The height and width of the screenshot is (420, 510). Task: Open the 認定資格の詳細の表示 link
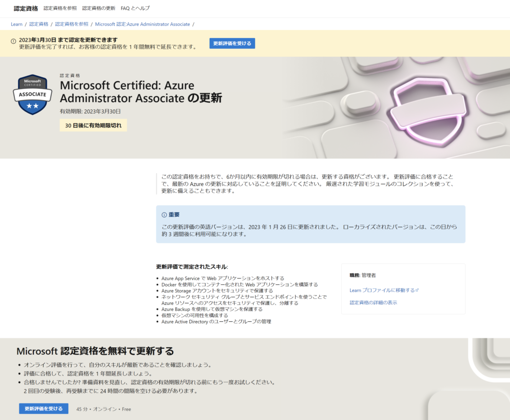pyautogui.click(x=374, y=302)
